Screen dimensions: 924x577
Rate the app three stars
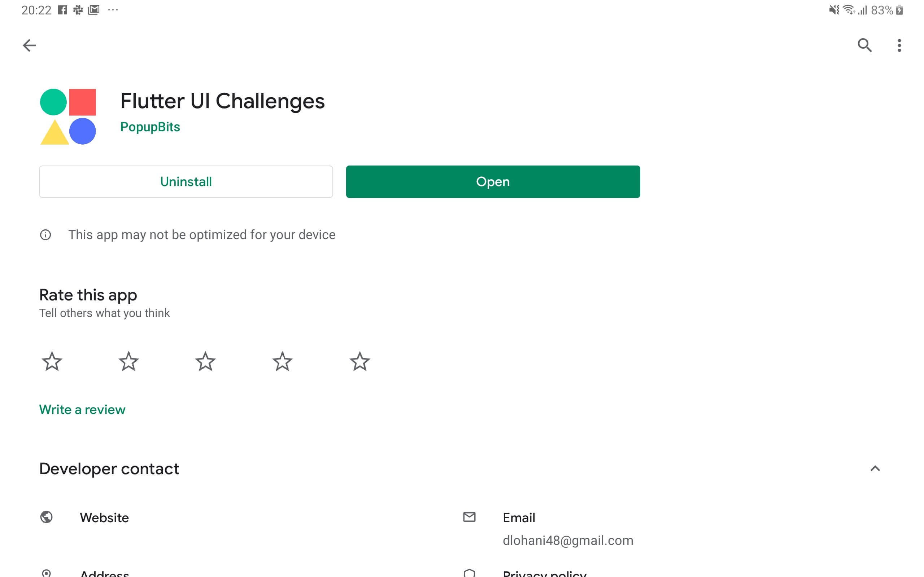[x=205, y=361]
